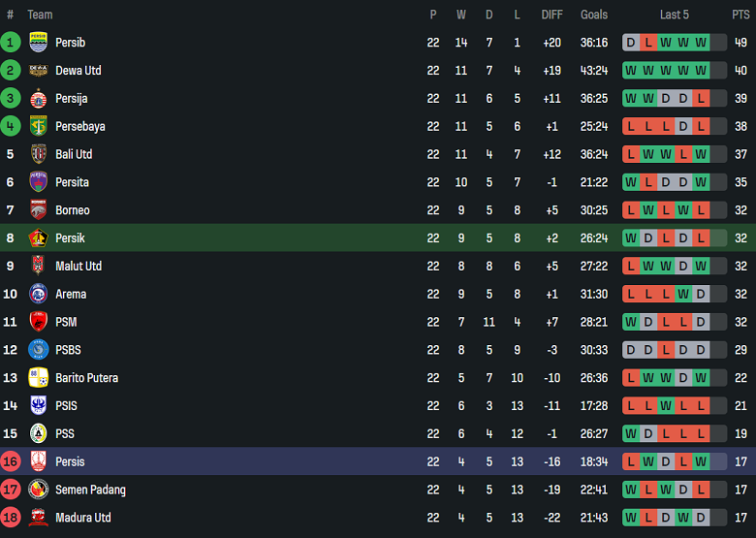The height and width of the screenshot is (538, 756).
Task: Click Persija's latest loss in Last 5
Action: click(x=701, y=99)
